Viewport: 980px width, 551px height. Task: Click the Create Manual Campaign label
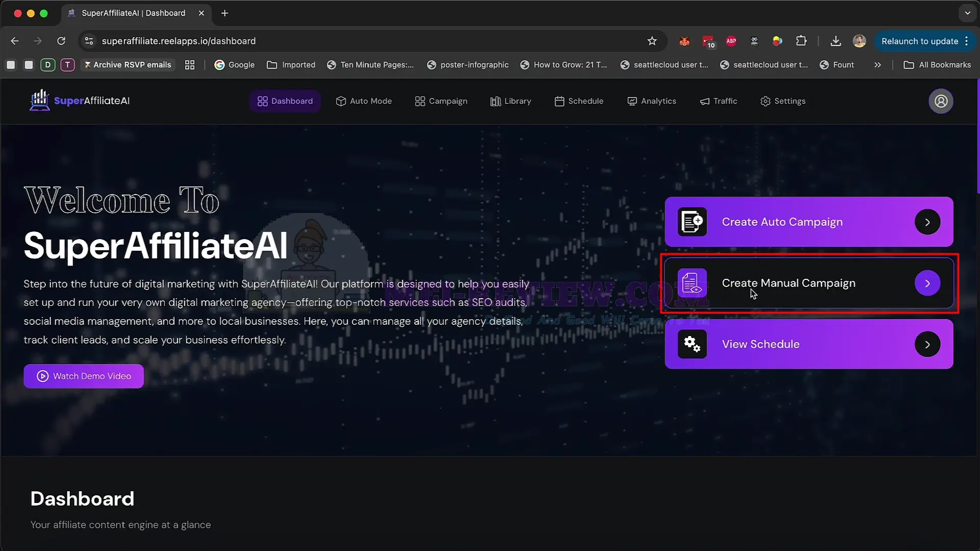coord(788,283)
